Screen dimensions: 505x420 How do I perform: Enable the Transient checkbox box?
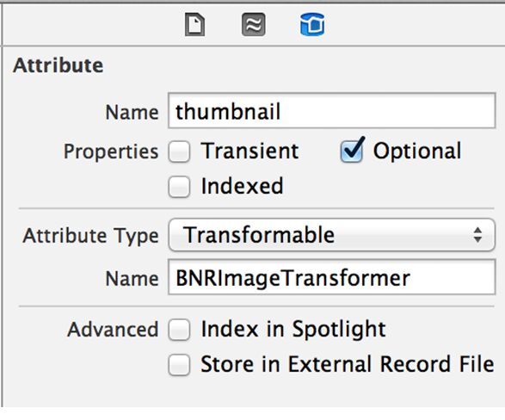(179, 151)
